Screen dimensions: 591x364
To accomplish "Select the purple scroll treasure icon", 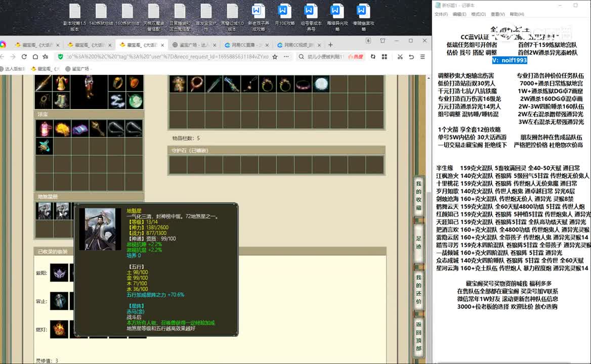I will pyautogui.click(x=80, y=129).
